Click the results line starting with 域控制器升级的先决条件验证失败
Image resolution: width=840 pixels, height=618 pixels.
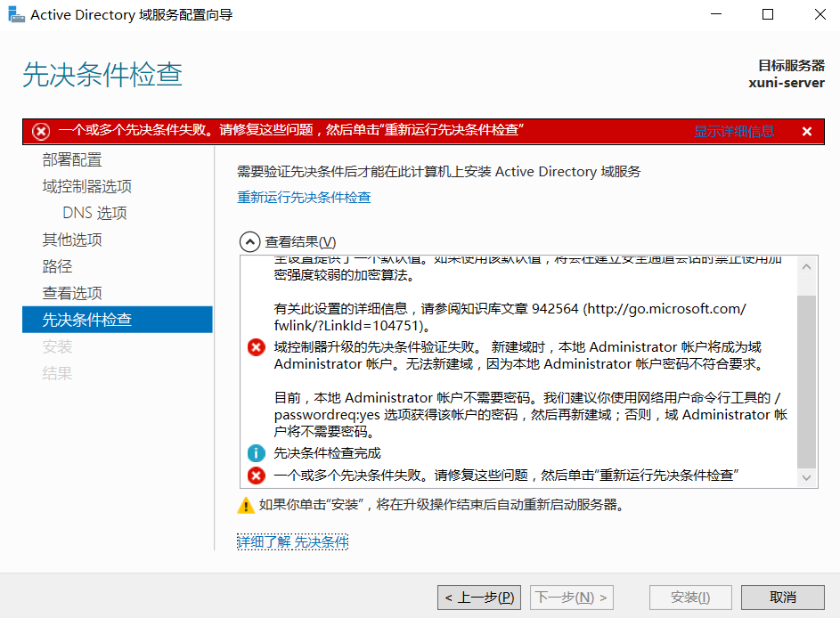518,347
